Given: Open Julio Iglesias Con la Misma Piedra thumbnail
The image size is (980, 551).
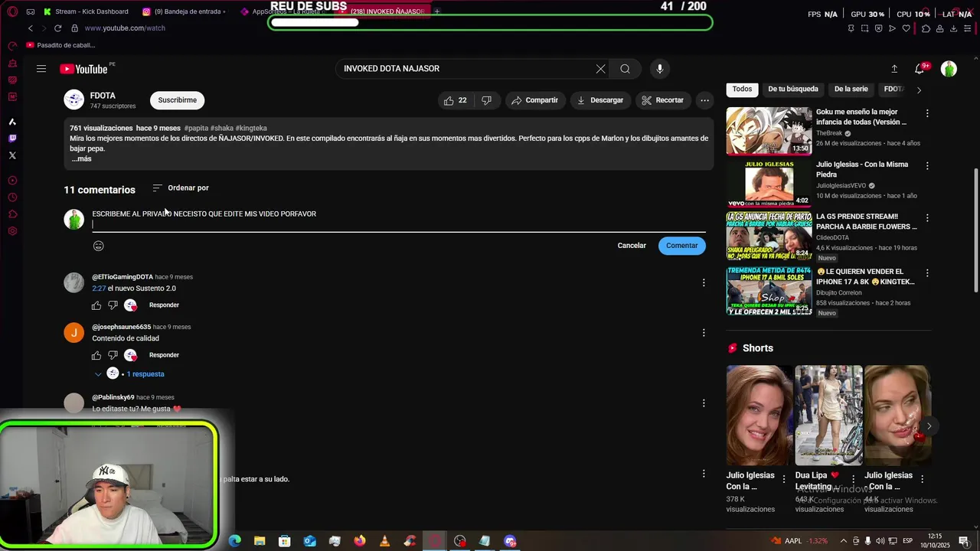Looking at the screenshot, I should point(769,184).
